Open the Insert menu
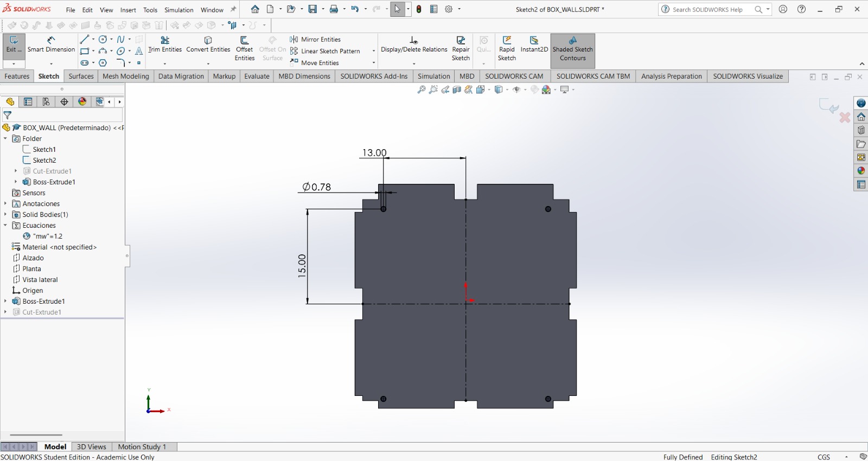This screenshot has height=461, width=868. coord(128,10)
